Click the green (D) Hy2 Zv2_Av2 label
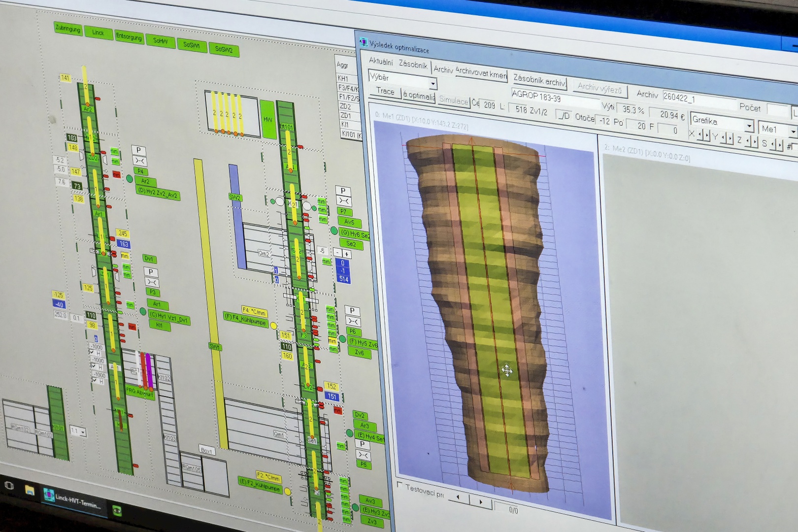This screenshot has width=798, height=532. [x=158, y=194]
